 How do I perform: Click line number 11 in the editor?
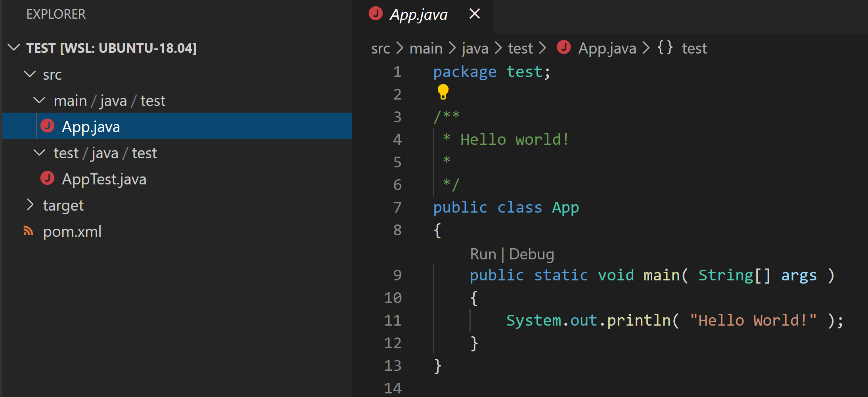(392, 320)
